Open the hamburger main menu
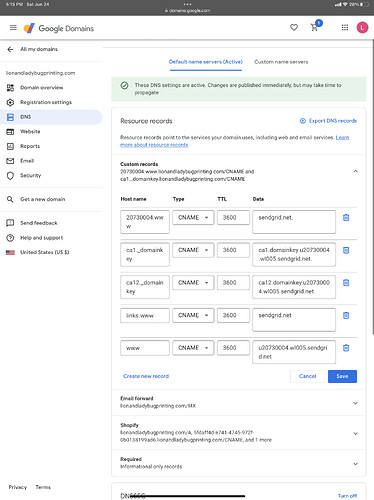 pos(13,28)
